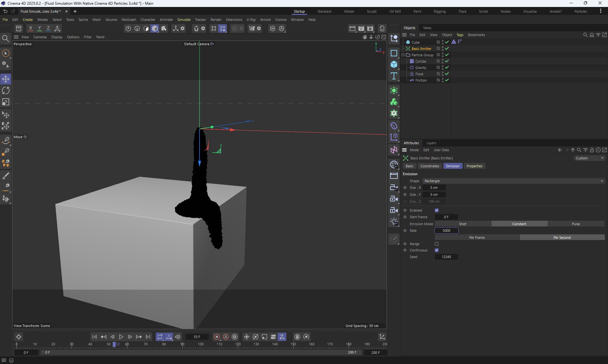Click the Go to End button

148,337
